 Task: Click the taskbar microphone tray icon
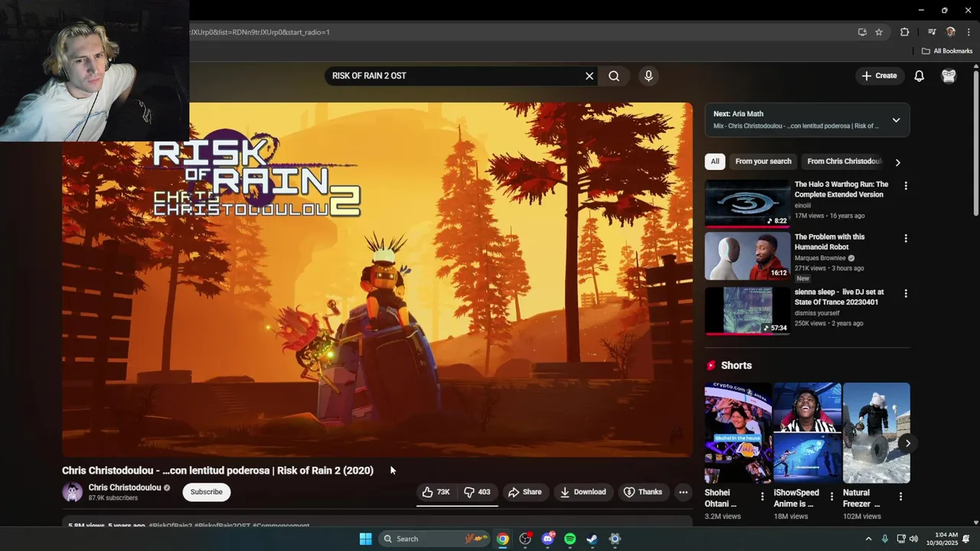click(884, 539)
